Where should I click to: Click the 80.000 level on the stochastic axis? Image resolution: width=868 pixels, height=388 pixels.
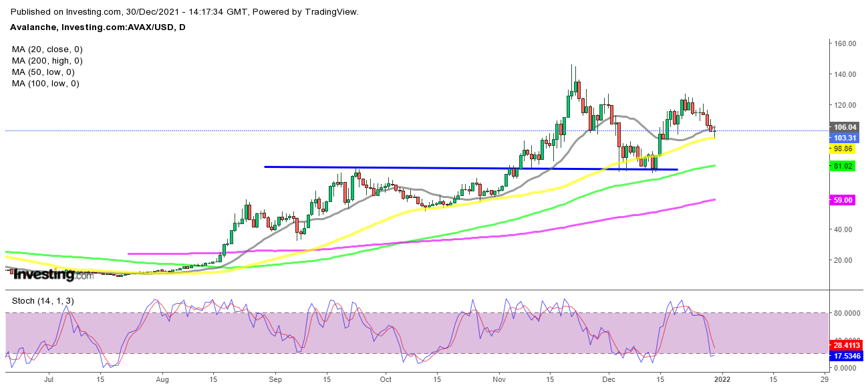tap(846, 313)
